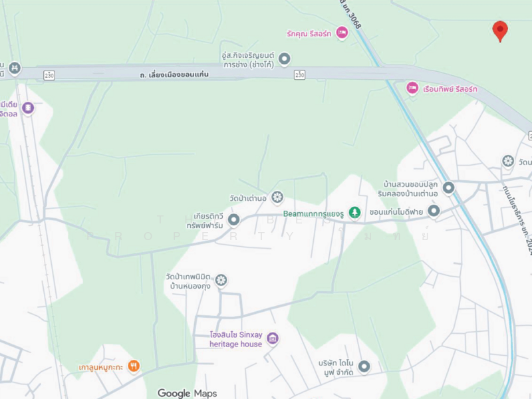Open the เรือนทิพย์ รีสอร์ท hotel marker
Viewport: 532px width, 399px height.
[412, 88]
